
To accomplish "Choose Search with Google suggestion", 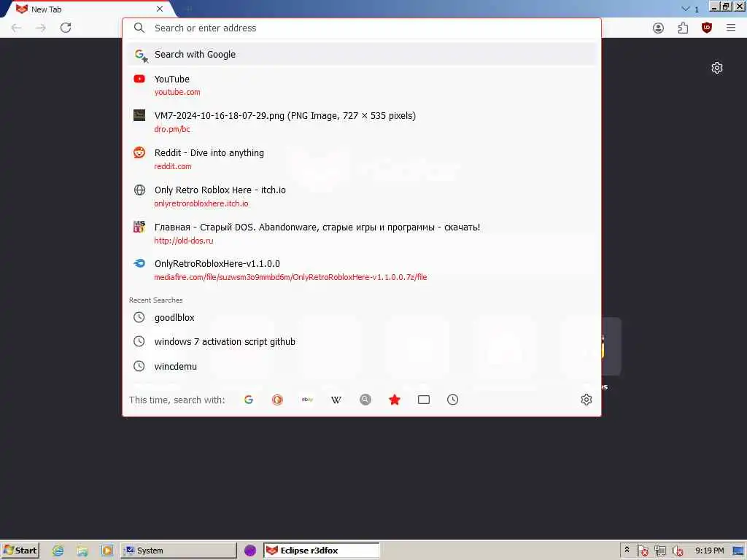I will coord(362,54).
